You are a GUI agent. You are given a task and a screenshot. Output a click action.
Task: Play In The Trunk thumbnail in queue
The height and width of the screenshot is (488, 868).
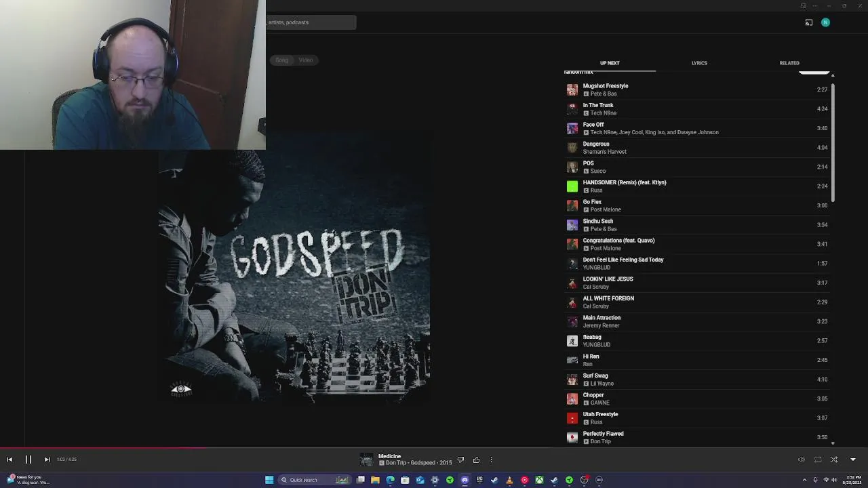tap(572, 108)
